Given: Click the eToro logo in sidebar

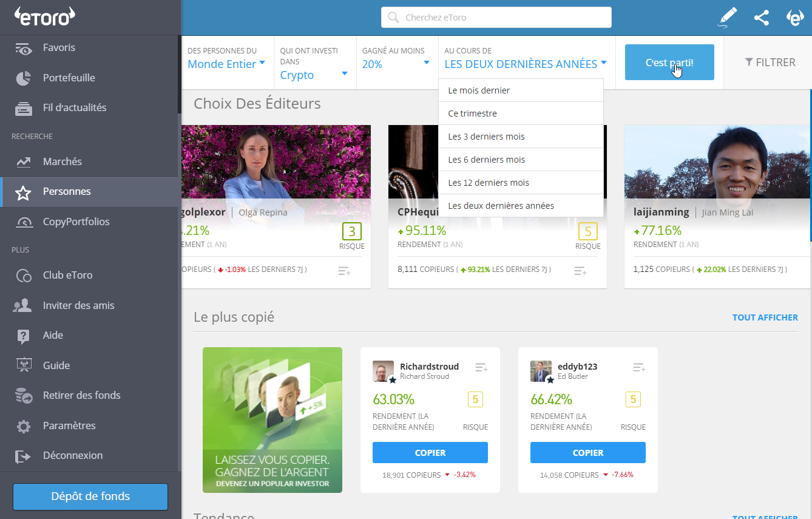Looking at the screenshot, I should pyautogui.click(x=44, y=16).
